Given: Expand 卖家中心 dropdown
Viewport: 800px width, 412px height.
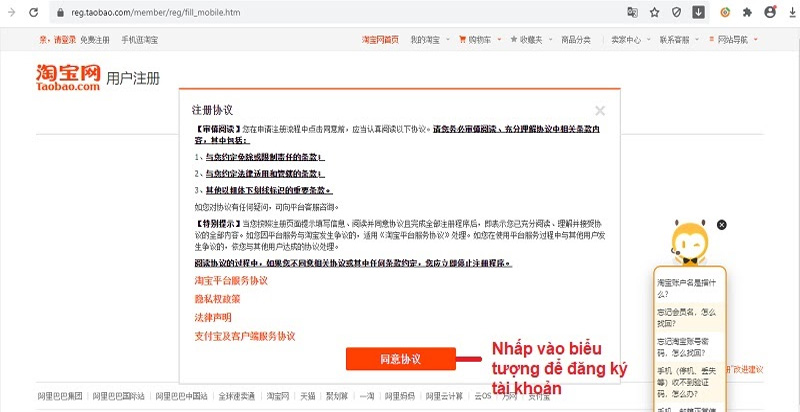Looking at the screenshot, I should click(631, 40).
